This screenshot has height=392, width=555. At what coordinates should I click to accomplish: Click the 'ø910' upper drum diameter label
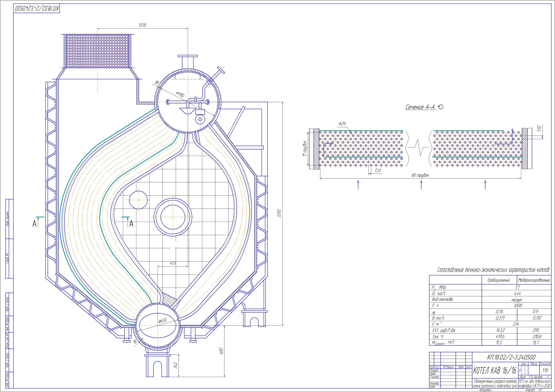pos(180,94)
